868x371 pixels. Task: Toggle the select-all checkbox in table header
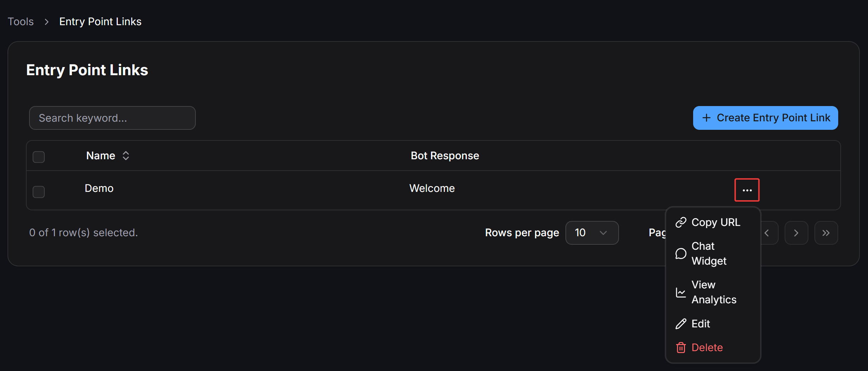pos(39,157)
